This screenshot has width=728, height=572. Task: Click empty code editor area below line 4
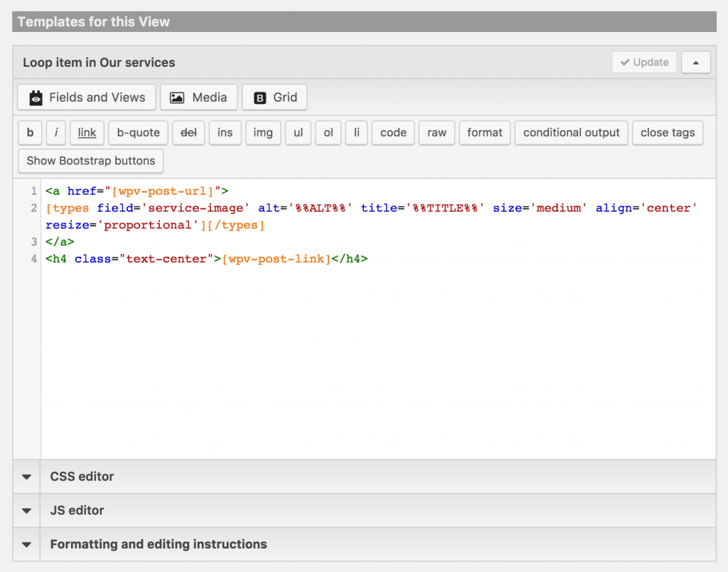[378, 362]
